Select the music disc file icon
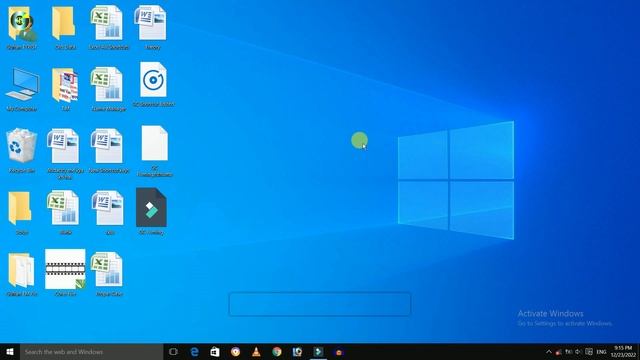640x360 pixels. coord(153,80)
